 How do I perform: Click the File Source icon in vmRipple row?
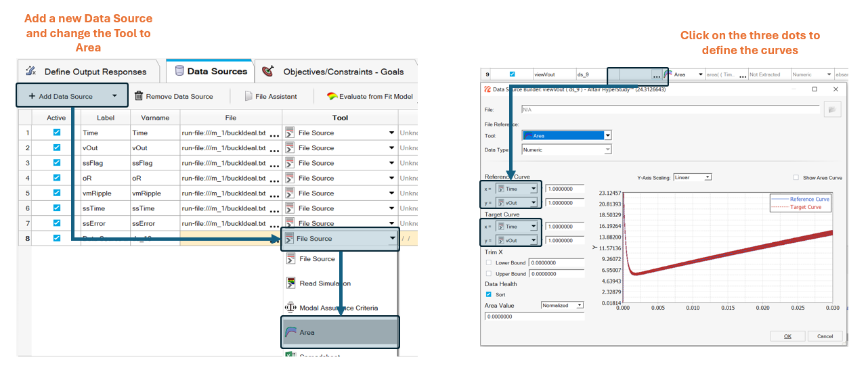click(x=290, y=193)
